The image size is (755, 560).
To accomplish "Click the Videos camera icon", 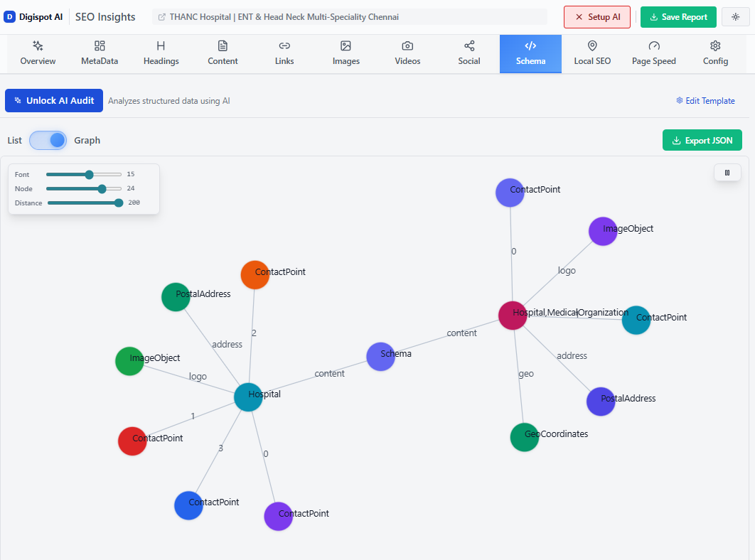I will [407, 45].
